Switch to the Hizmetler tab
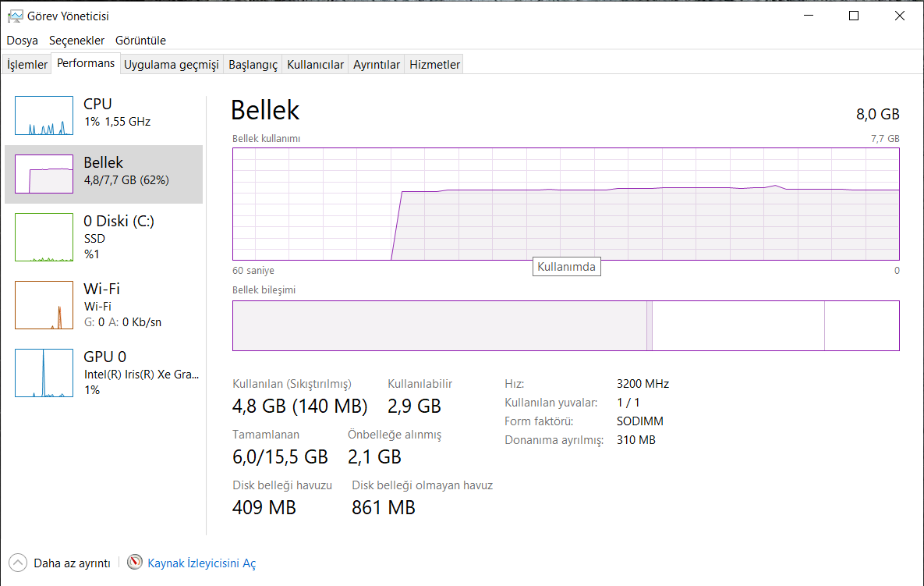Image resolution: width=924 pixels, height=586 pixels. tap(434, 65)
